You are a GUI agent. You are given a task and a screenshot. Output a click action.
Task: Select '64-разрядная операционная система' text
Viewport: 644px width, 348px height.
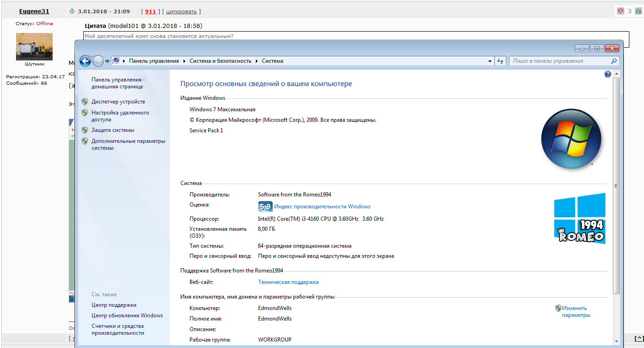pyautogui.click(x=305, y=246)
